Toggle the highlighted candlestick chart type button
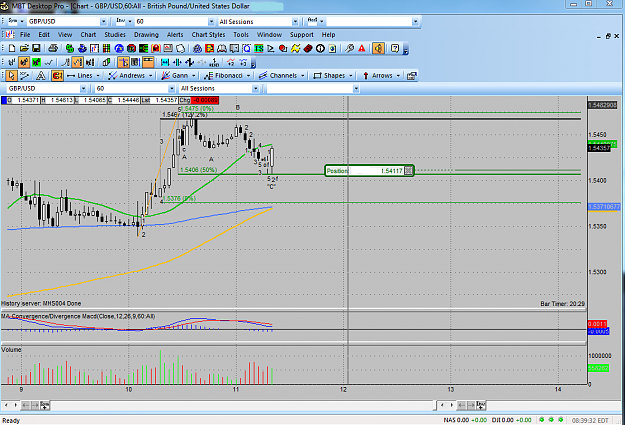Screen dimensions: 625x425 click(x=24, y=62)
